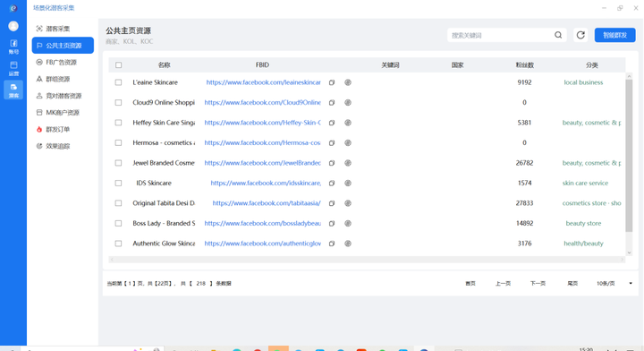The height and width of the screenshot is (351, 644).
Task: Click the search magnifier icon
Action: point(558,35)
